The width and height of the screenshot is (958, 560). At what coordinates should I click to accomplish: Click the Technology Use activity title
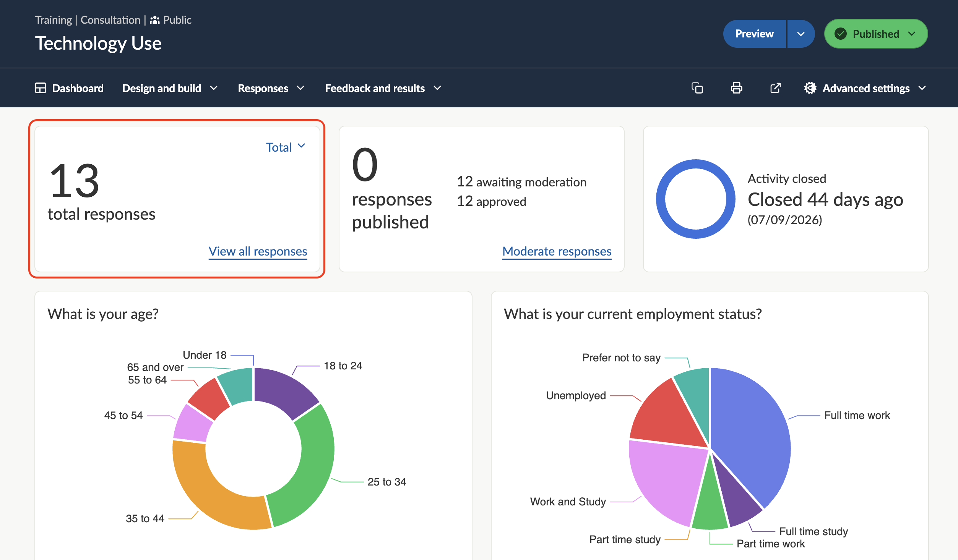98,43
